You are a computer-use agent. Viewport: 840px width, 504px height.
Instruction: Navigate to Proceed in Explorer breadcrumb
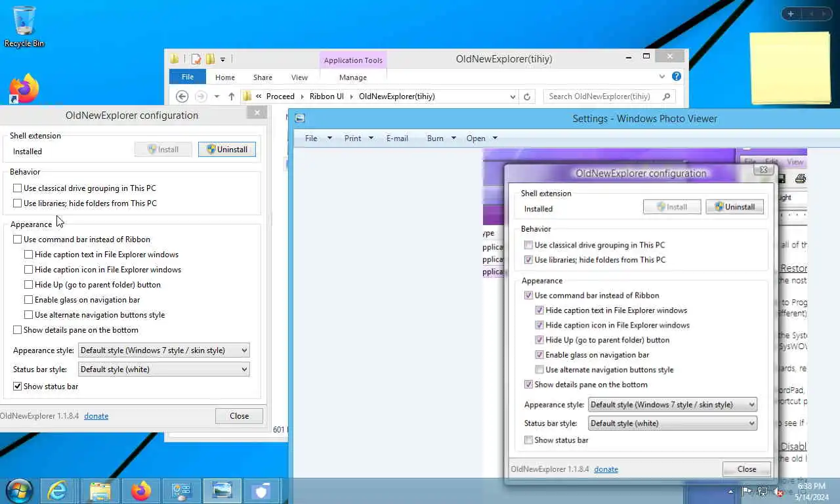coord(280,96)
